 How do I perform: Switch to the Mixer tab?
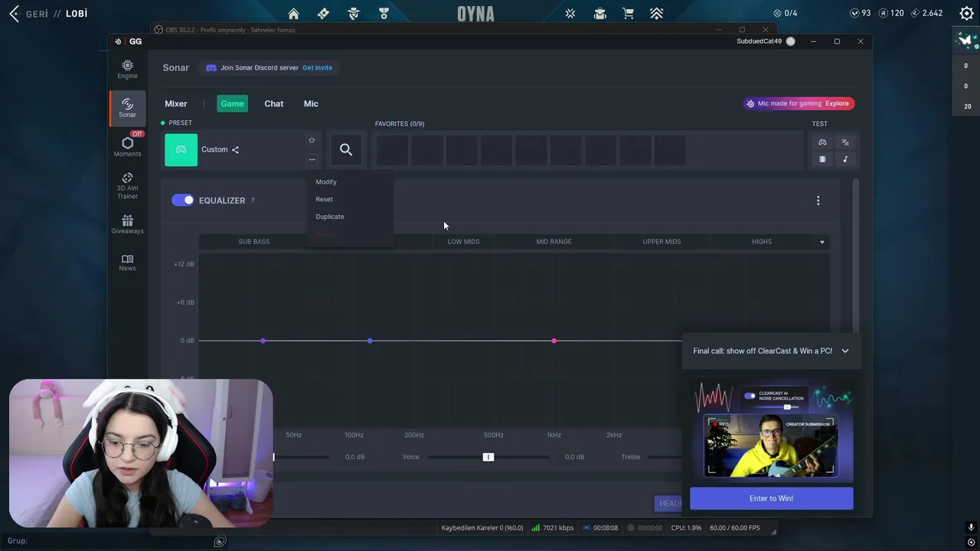tap(176, 103)
